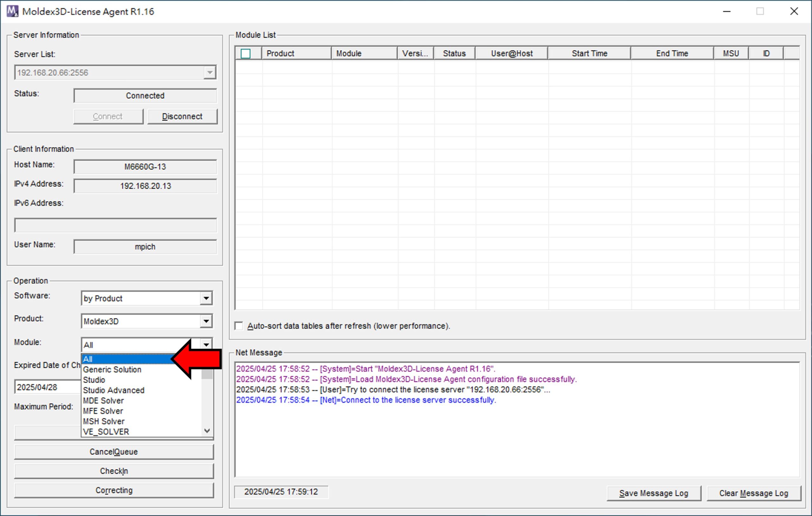Click the Connected status field

point(145,95)
